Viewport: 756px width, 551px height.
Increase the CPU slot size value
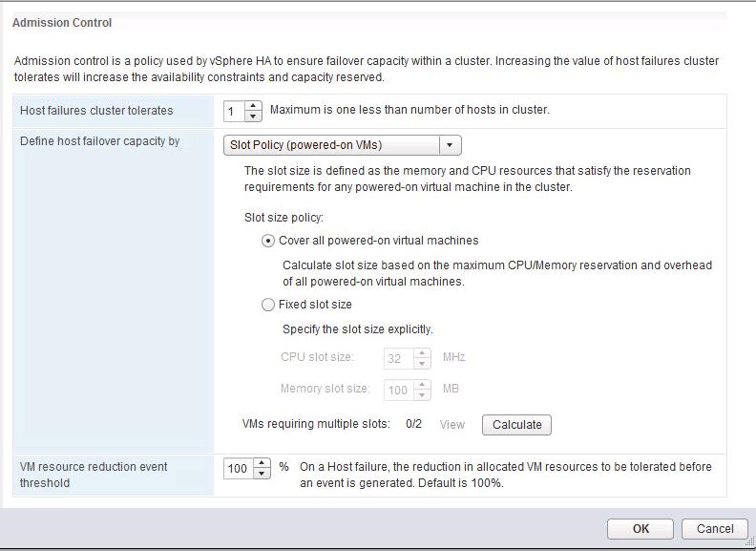(422, 353)
